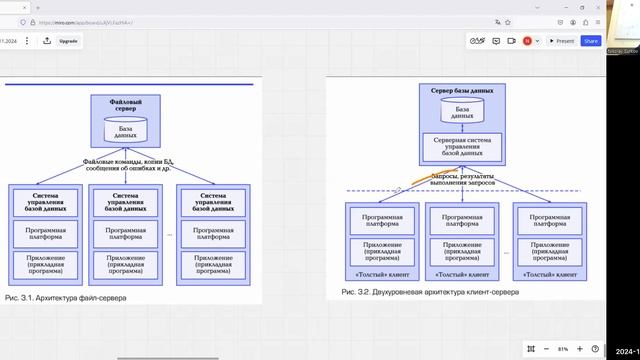Image resolution: width=640 pixels, height=360 pixels.
Task: Zoom in with the plus icon
Action: point(580,349)
